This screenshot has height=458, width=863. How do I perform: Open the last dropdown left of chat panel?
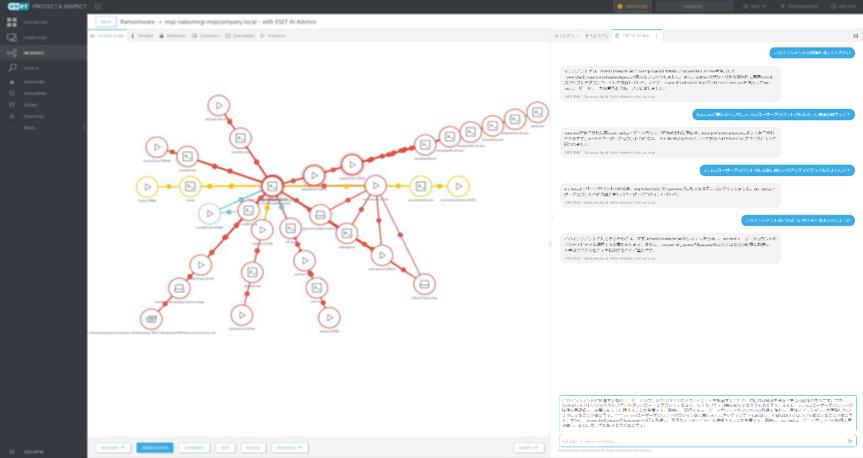coord(289,448)
